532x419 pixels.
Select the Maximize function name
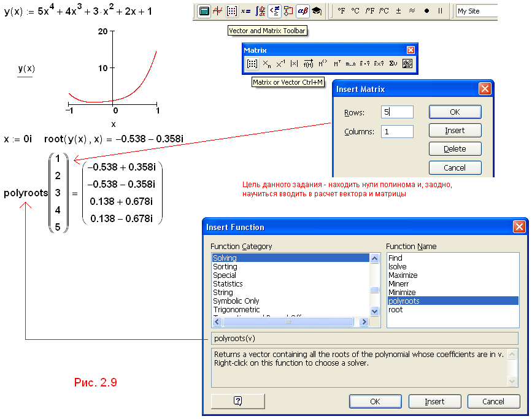(x=453, y=275)
